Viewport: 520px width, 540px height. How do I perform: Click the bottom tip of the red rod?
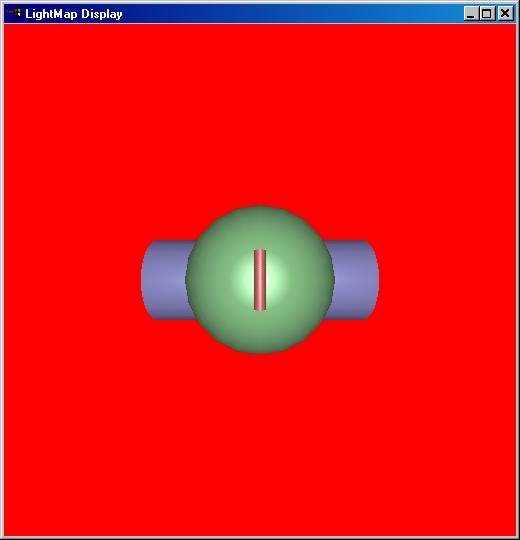(x=260, y=309)
